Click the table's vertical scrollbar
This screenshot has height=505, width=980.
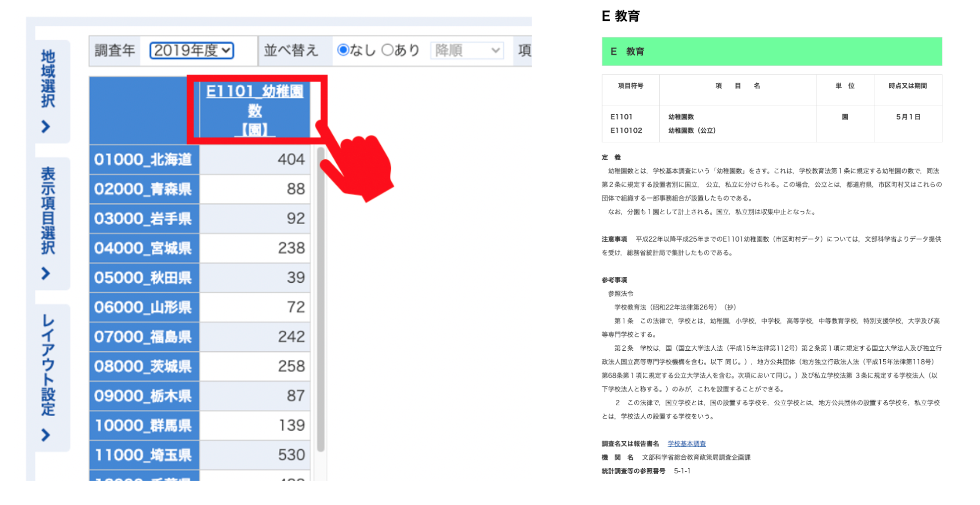[x=321, y=298]
